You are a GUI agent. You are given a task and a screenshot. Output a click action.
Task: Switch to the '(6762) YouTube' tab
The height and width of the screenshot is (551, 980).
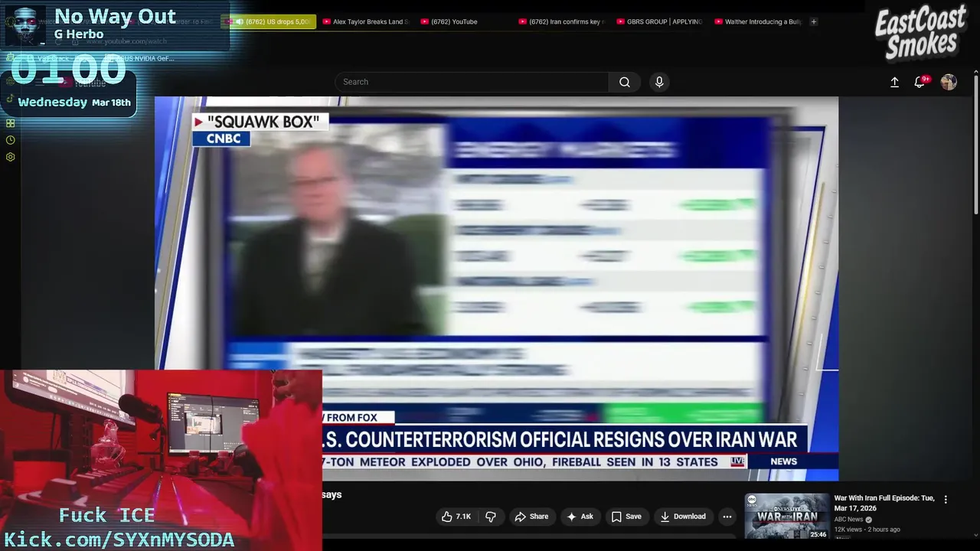454,21
